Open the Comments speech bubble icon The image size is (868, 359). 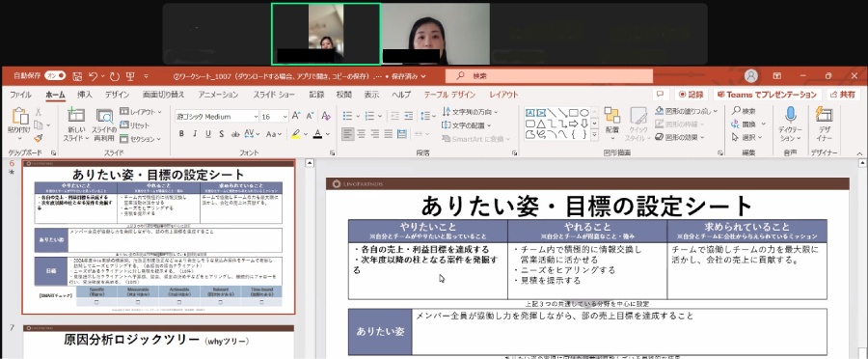point(660,95)
